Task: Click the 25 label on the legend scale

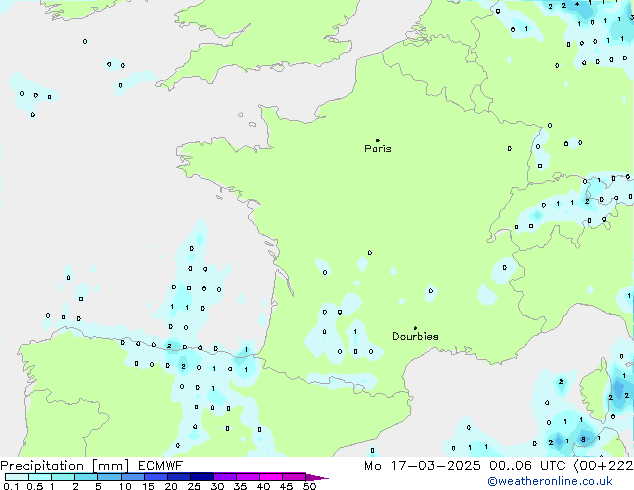Action: coord(192,487)
